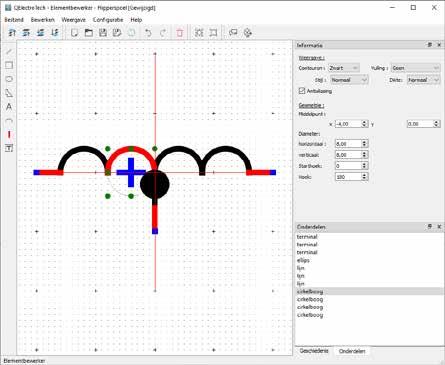445x365 pixels.
Task: Open the Weergave menu
Action: click(x=74, y=20)
